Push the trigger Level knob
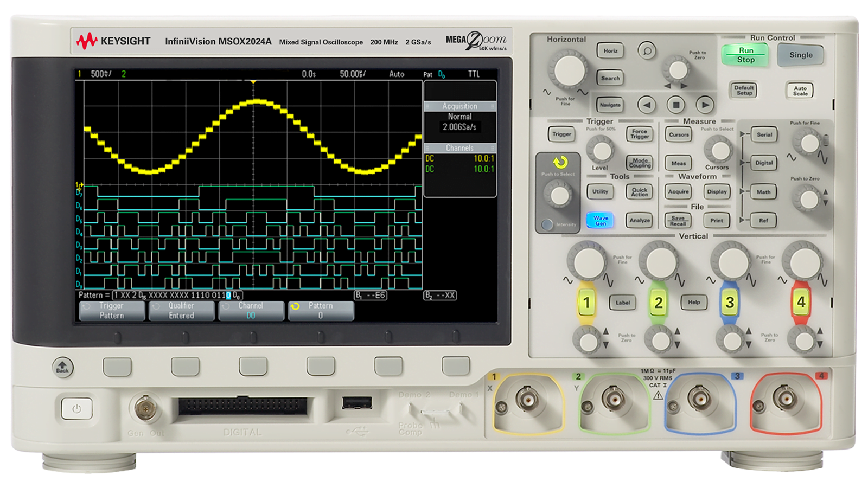 tap(601, 150)
